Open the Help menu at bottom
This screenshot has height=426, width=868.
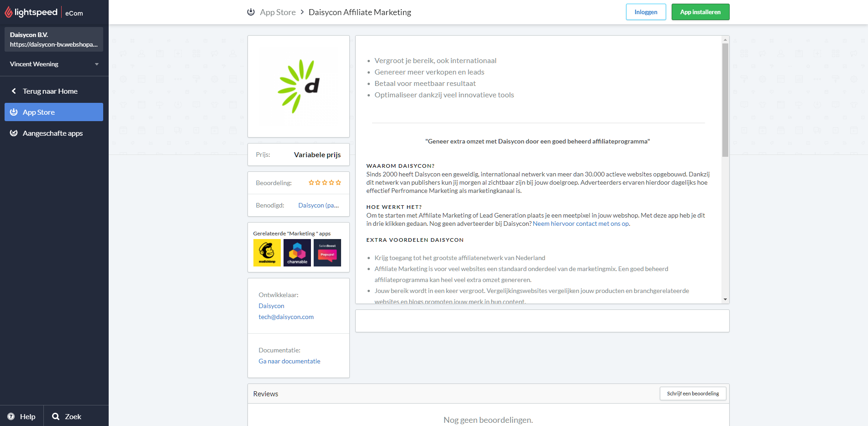tap(21, 416)
